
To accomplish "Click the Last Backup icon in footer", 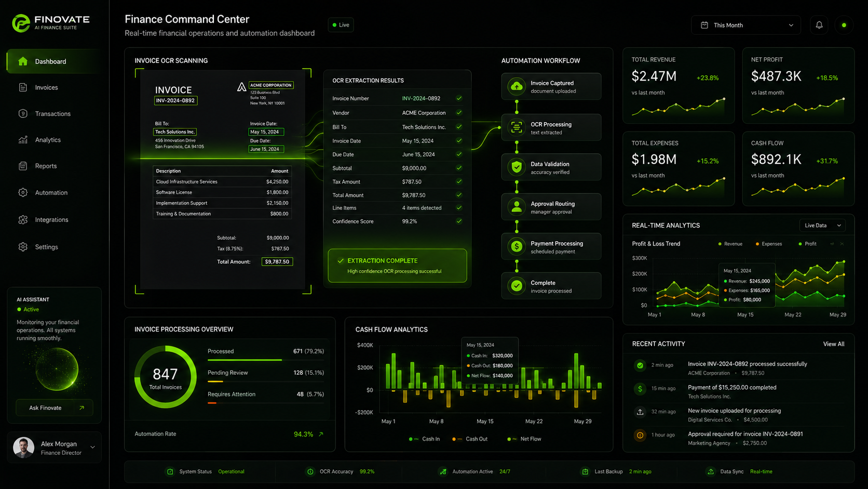I will [585, 471].
